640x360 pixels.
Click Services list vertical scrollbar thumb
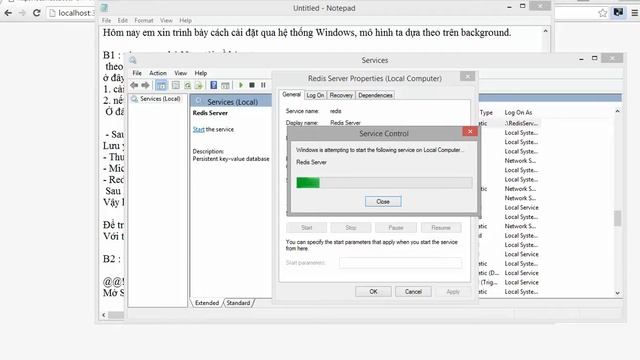pos(618,218)
